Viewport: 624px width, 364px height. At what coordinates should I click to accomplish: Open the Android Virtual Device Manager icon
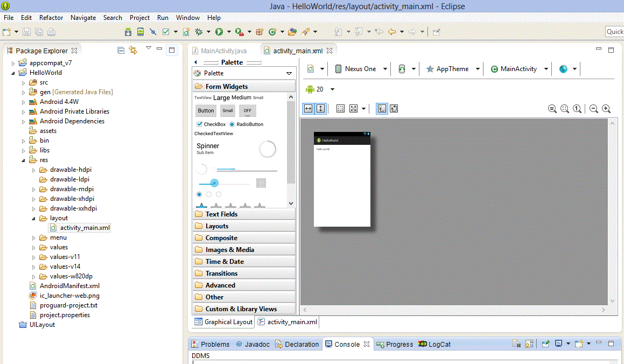(141, 32)
